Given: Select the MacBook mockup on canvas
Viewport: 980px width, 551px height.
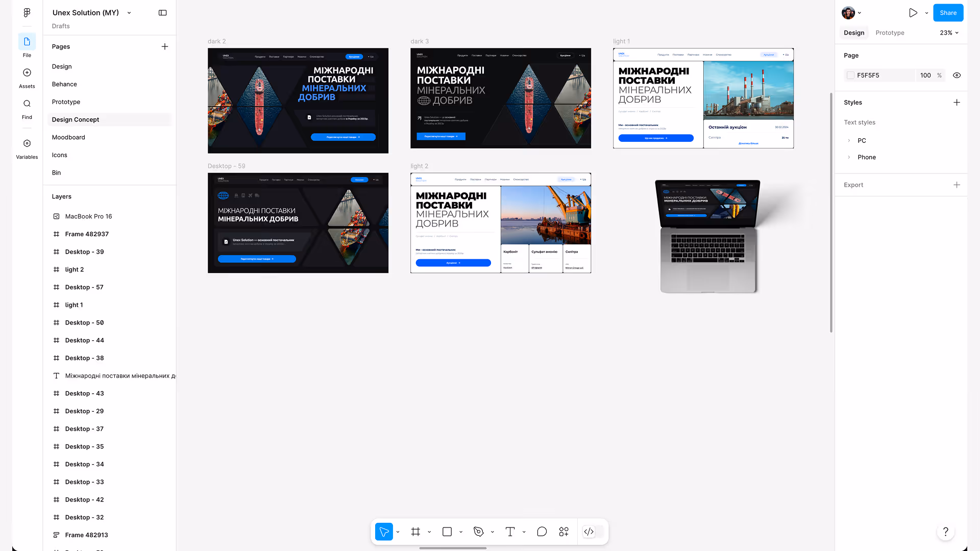Looking at the screenshot, I should click(x=708, y=236).
